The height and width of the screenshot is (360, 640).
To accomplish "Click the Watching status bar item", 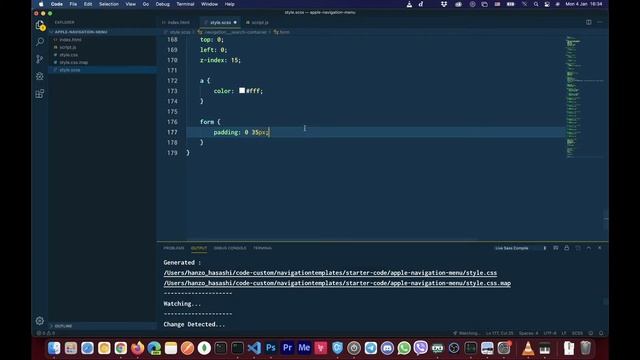I will pyautogui.click(x=467, y=333).
